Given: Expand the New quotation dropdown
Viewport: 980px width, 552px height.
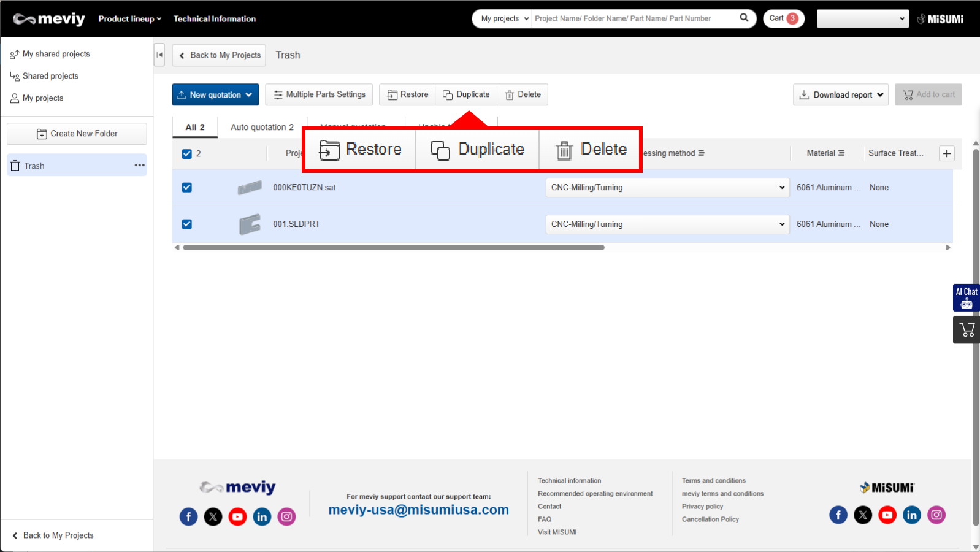Looking at the screenshot, I should click(215, 94).
